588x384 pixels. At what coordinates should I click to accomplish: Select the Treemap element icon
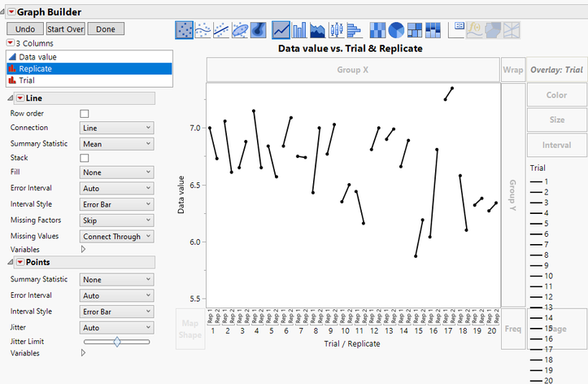point(415,30)
